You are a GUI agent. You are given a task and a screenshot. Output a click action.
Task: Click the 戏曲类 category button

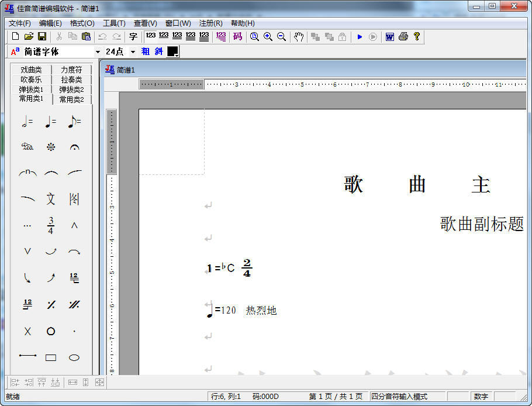click(x=30, y=69)
